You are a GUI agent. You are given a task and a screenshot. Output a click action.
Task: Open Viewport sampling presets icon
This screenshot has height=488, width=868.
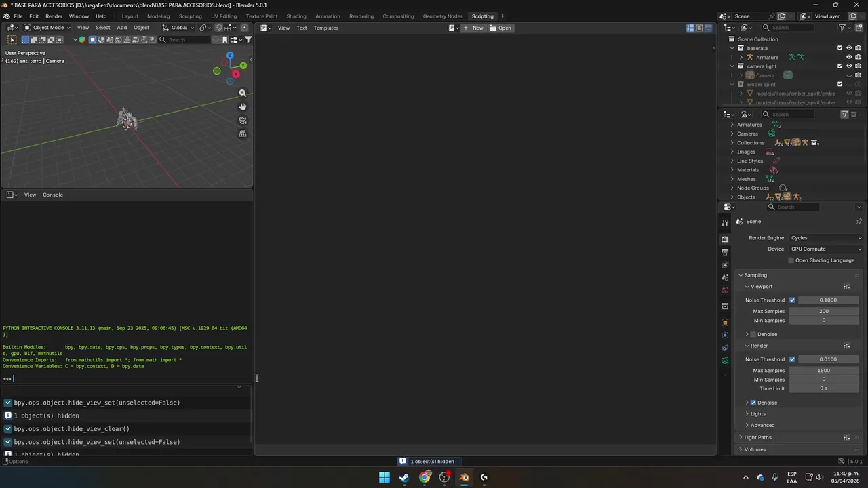click(846, 287)
